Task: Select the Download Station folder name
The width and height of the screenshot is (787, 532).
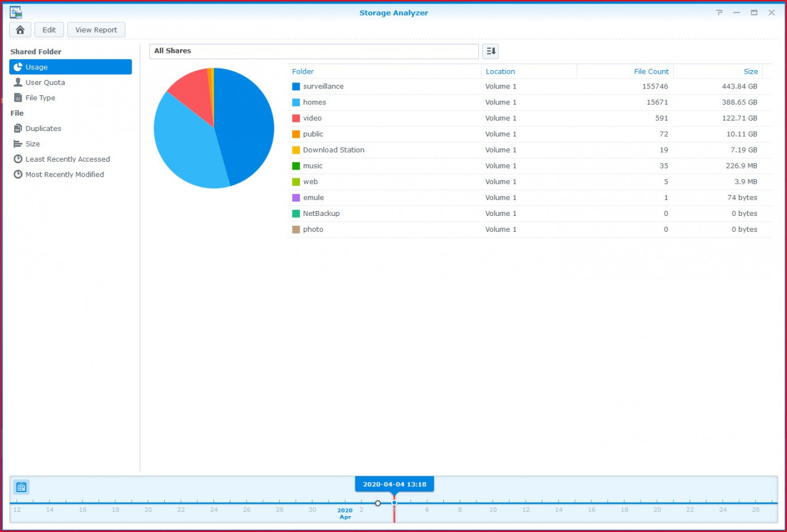Action: pyautogui.click(x=334, y=150)
